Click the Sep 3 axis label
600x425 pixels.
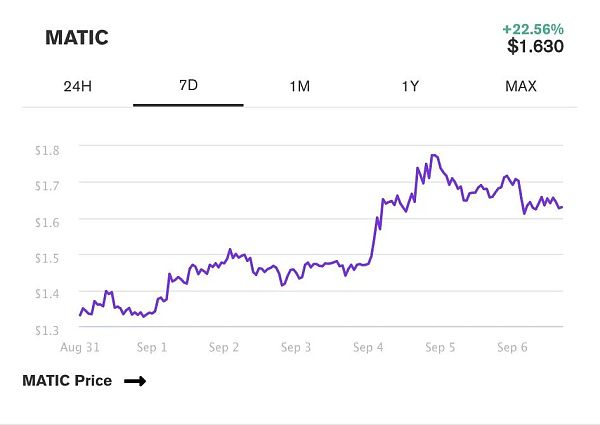point(296,347)
